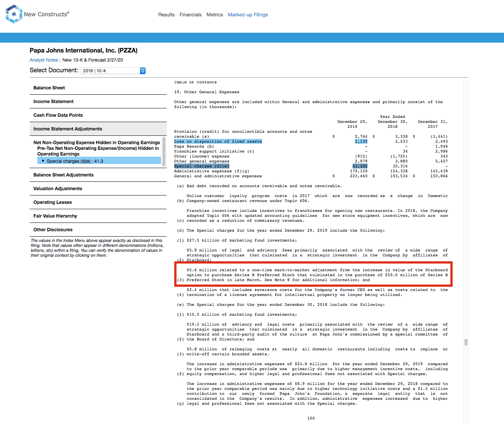Viewport: 504px width, 426px height.
Task: Click the 19. Other General Expenses heading
Action: [207, 92]
